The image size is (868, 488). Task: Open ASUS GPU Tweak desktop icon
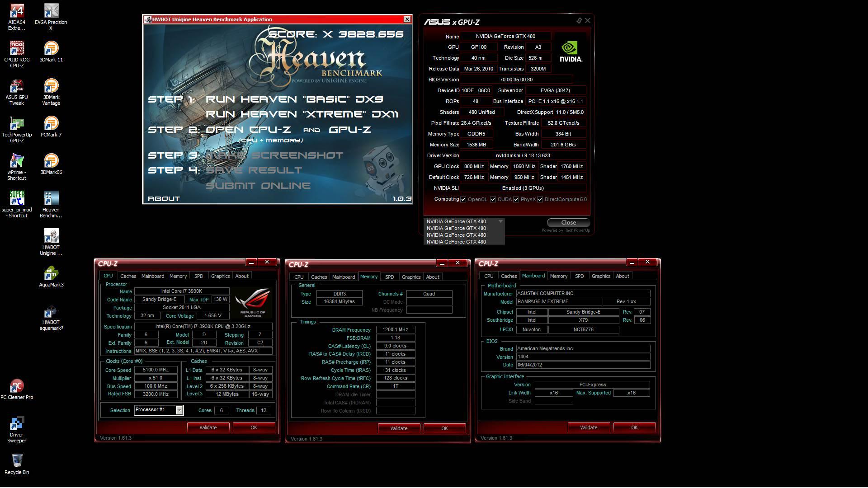[x=17, y=92]
